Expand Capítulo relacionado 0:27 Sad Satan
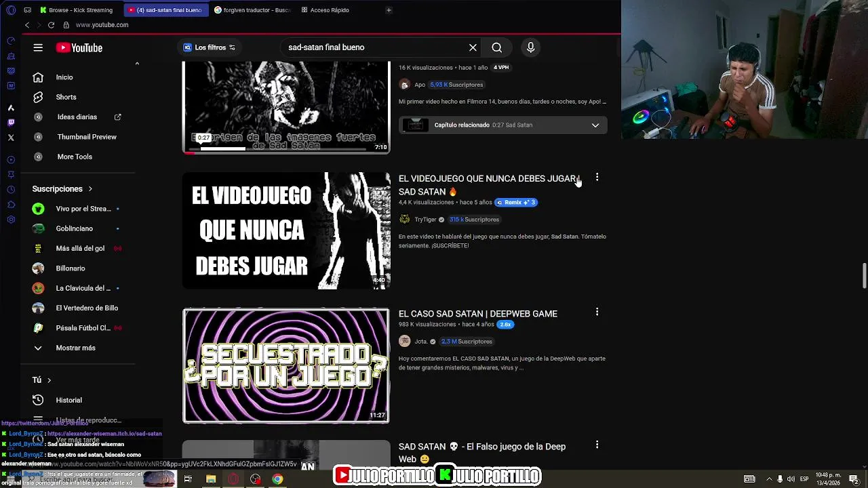 click(502, 125)
